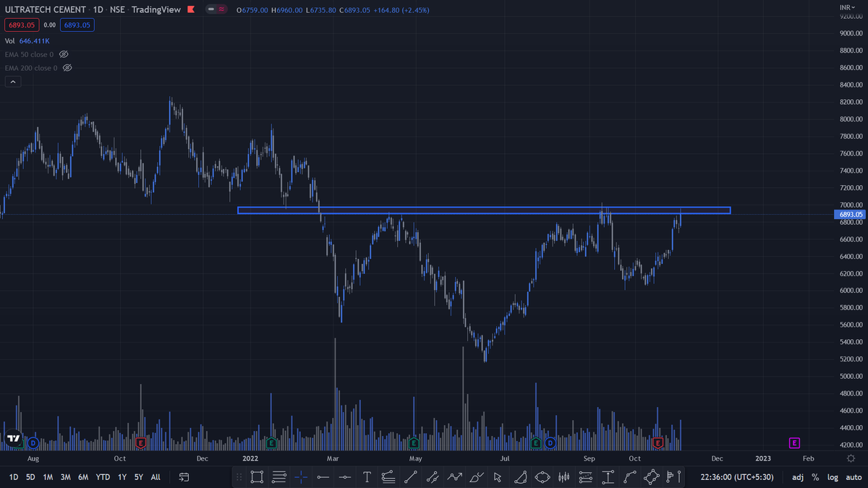
Task: Switch to 1D date range
Action: [14, 477]
